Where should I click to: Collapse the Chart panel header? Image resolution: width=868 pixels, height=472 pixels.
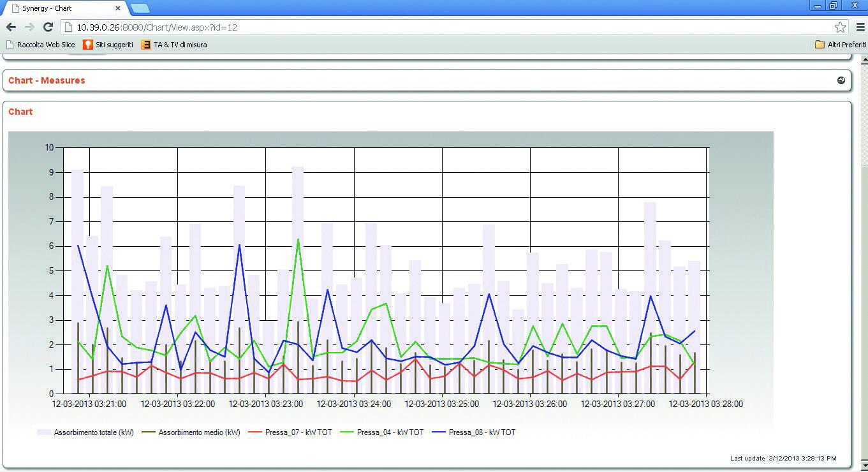20,112
